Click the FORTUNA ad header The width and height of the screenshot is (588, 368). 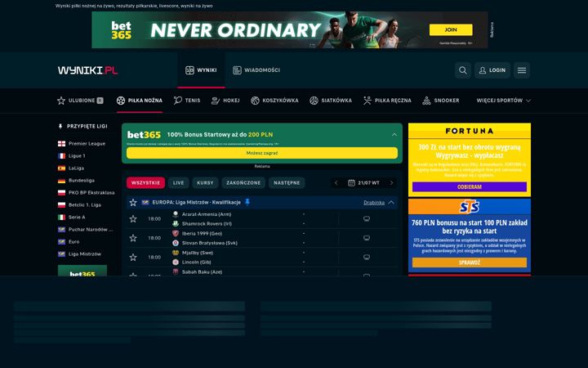pos(470,131)
